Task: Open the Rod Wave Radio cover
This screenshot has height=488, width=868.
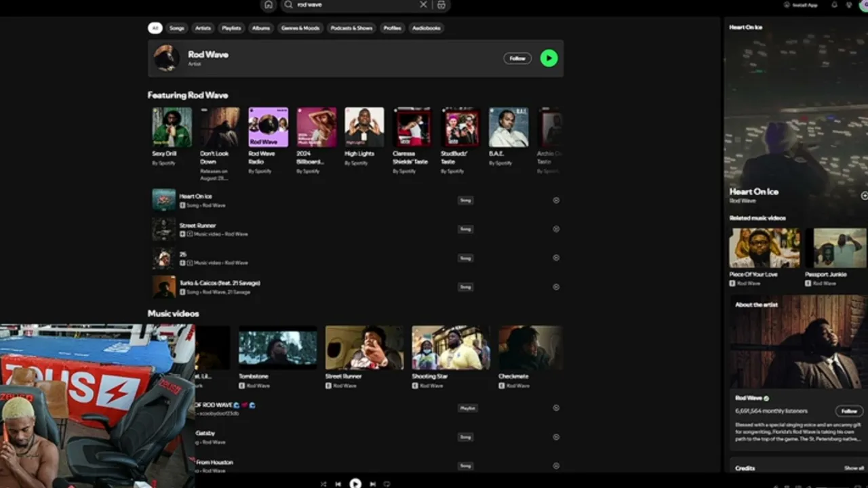Action: pos(269,127)
